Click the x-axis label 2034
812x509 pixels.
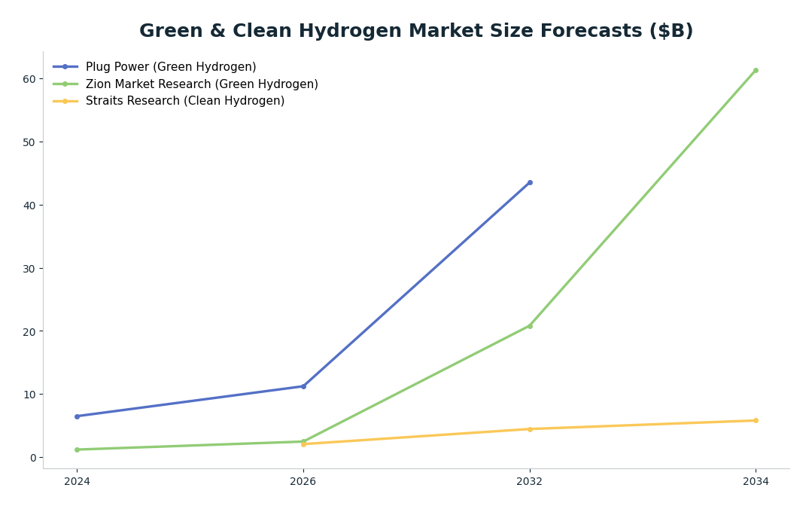point(756,482)
